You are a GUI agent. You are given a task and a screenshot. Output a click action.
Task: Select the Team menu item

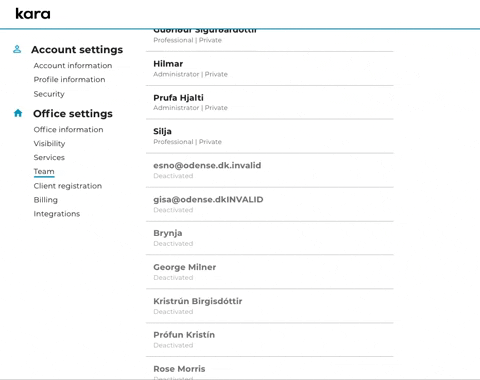[44, 171]
